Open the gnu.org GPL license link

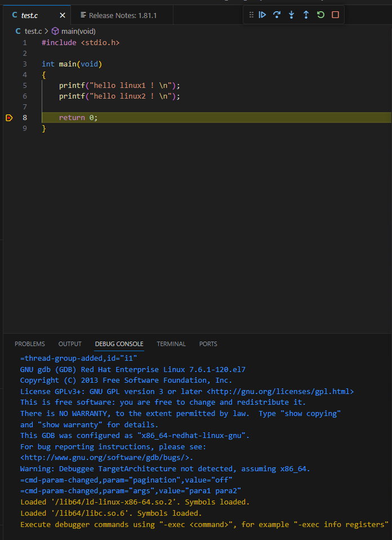point(280,391)
